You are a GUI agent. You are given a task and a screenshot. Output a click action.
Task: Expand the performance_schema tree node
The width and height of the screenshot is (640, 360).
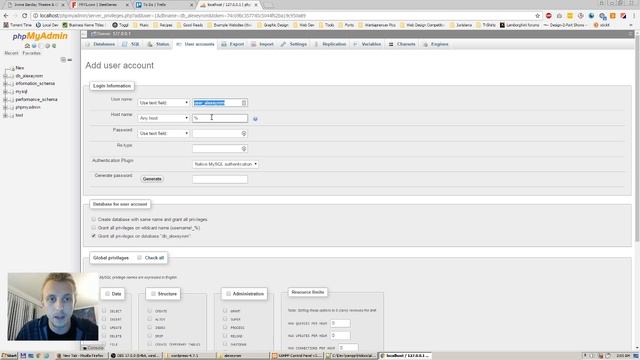coord(5,100)
